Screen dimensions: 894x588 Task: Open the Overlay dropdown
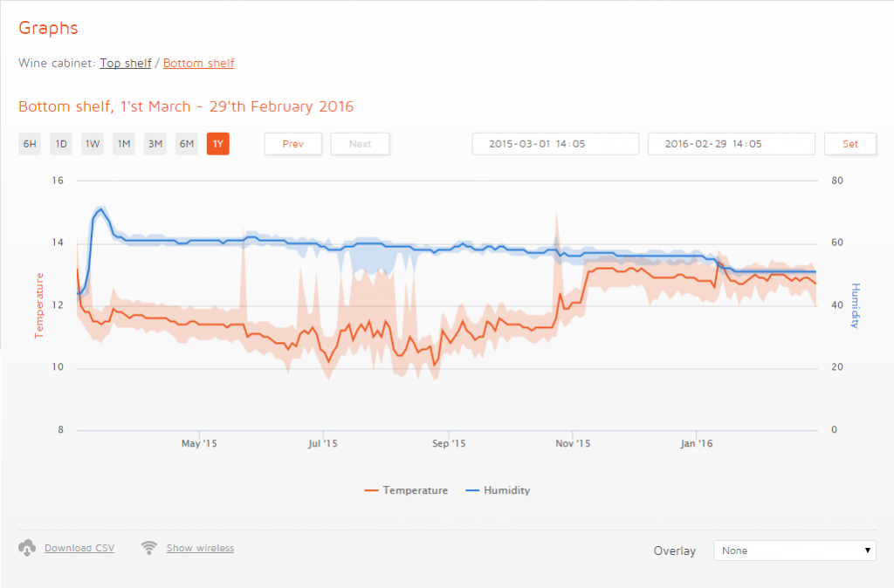794,550
